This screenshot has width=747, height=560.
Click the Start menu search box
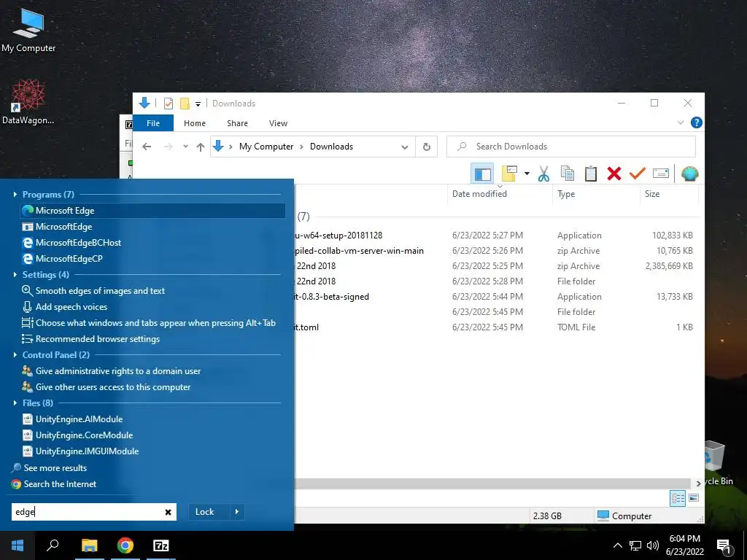94,512
